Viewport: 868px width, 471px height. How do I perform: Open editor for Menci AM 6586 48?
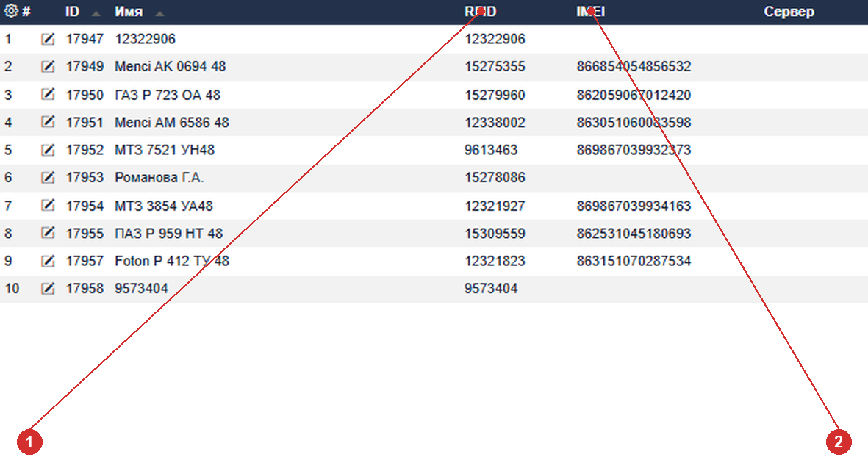click(49, 122)
